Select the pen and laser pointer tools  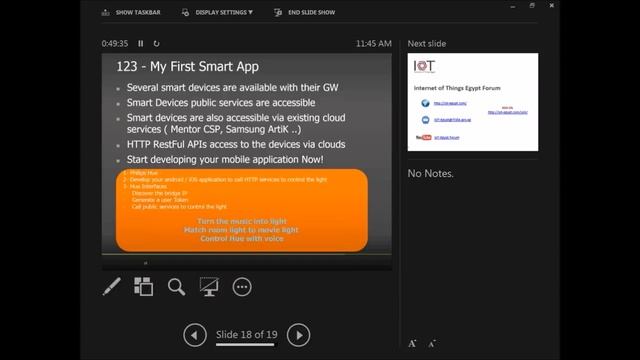click(x=111, y=287)
